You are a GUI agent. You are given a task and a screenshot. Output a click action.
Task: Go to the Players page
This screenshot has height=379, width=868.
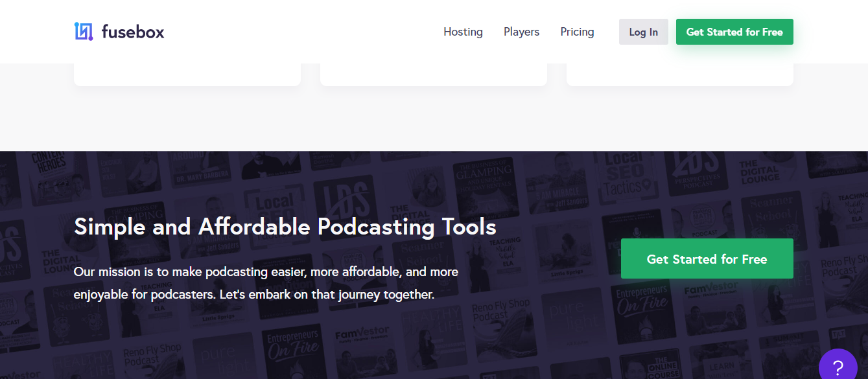[x=521, y=32]
